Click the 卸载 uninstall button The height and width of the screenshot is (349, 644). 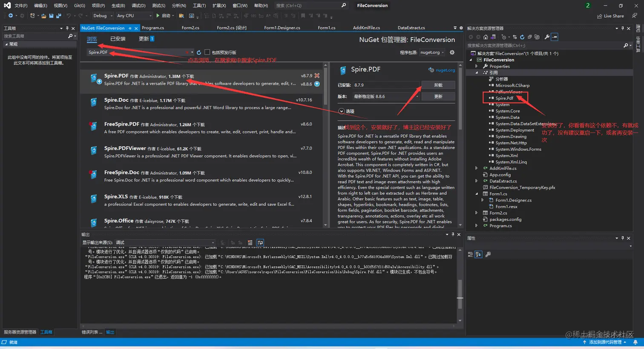point(438,85)
